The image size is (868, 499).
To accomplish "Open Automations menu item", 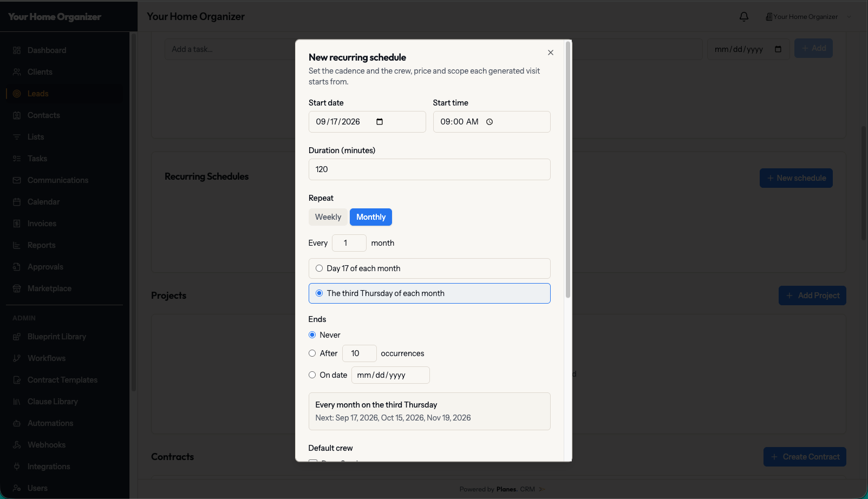I will coord(50,423).
